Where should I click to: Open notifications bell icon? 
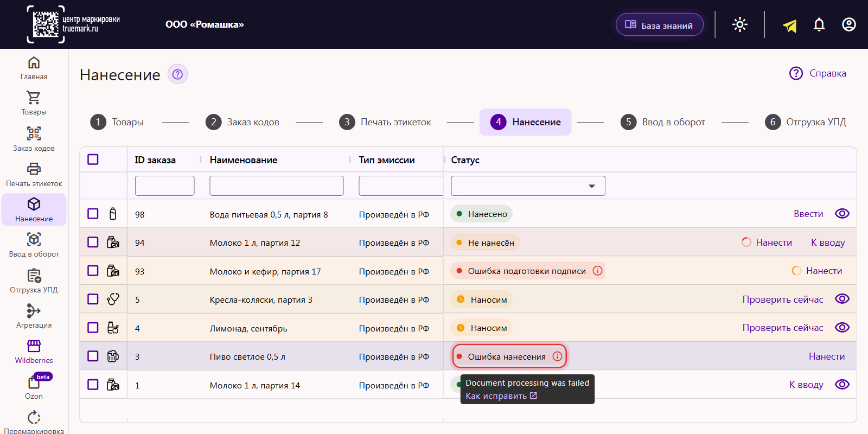819,24
